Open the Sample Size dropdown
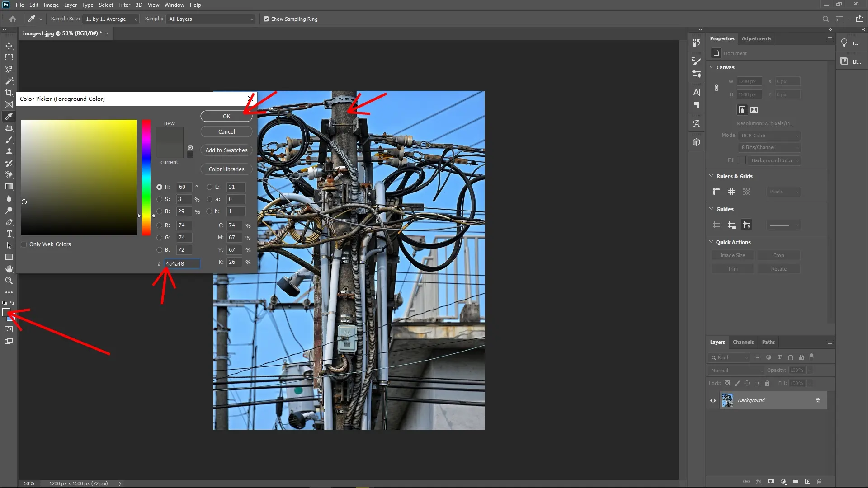The height and width of the screenshot is (488, 868). point(111,19)
